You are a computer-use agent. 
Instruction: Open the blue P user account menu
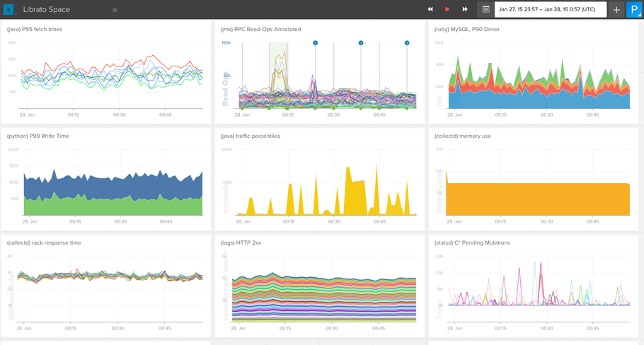(633, 9)
